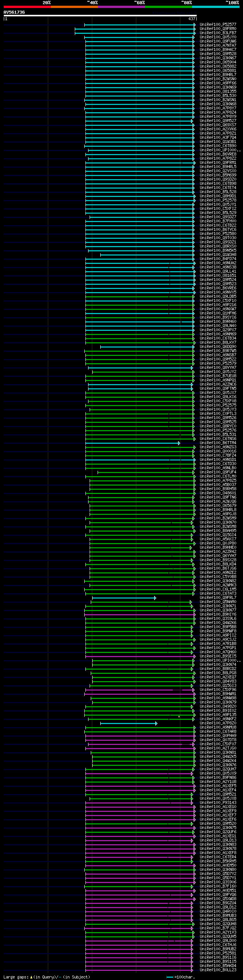Select the UniRef100_B7FHV0 hit
The height and width of the screenshot is (980, 243).
point(218,221)
